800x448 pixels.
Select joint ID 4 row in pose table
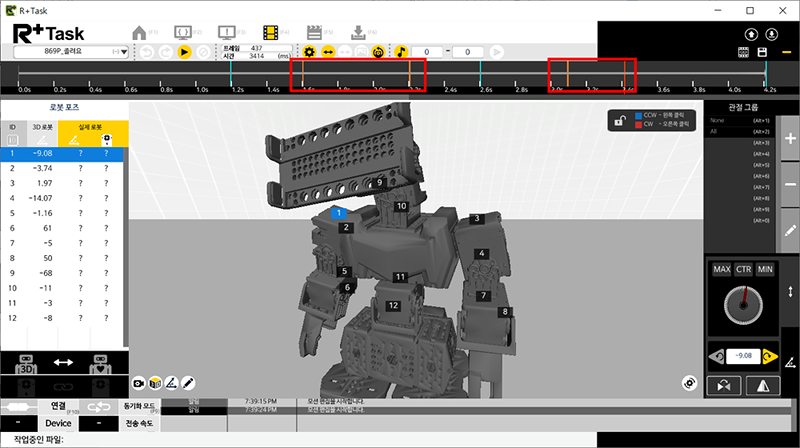[62, 198]
